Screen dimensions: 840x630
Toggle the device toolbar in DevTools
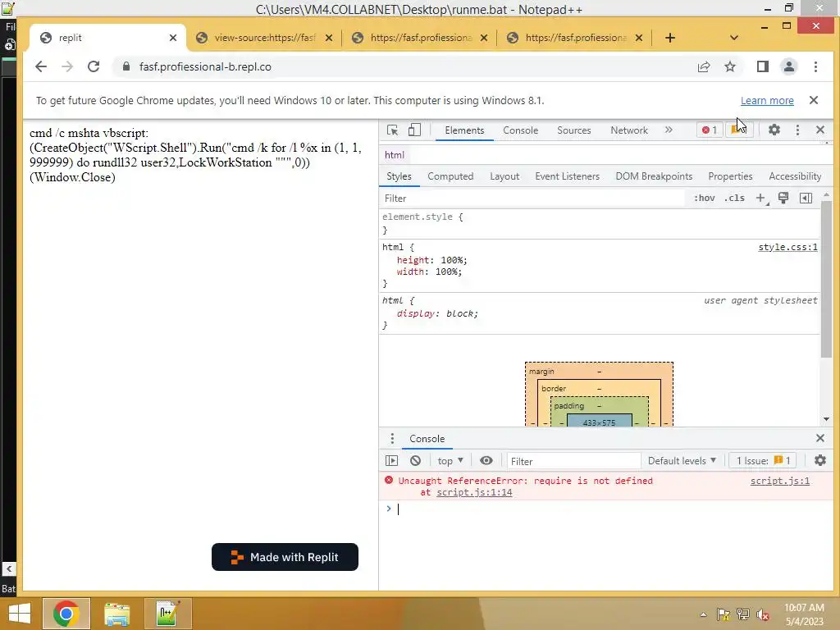click(x=414, y=130)
